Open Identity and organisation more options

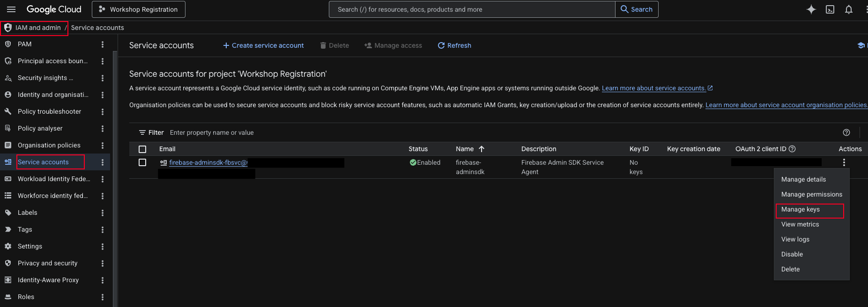point(103,95)
